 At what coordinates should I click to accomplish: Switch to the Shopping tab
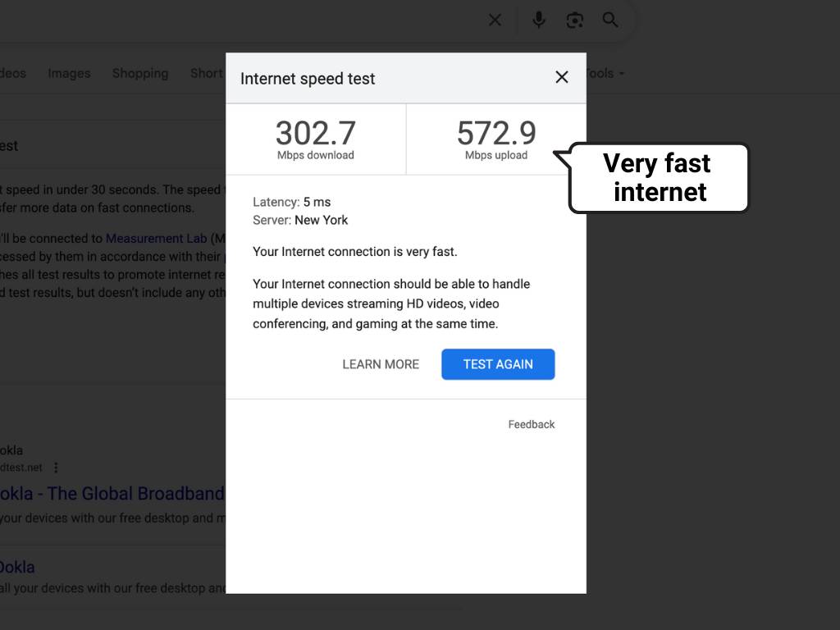(x=140, y=73)
